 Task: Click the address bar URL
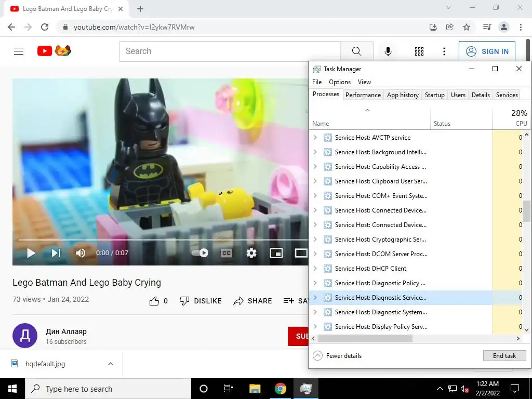pos(134,27)
